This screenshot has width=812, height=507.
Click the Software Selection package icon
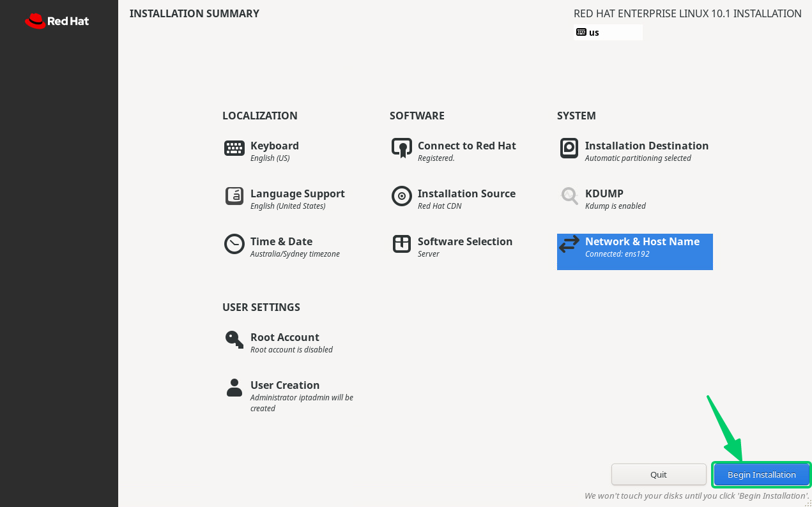402,244
